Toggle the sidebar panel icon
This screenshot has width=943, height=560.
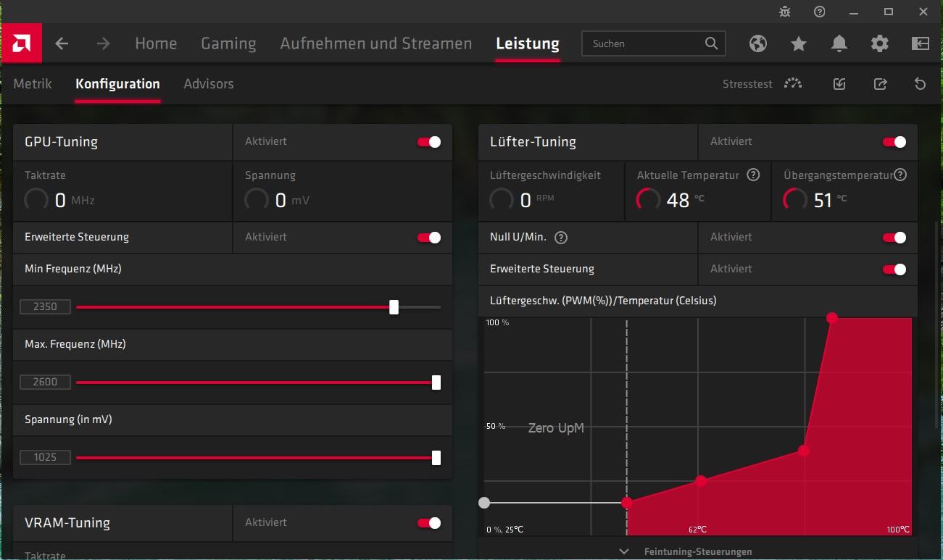pyautogui.click(x=921, y=43)
